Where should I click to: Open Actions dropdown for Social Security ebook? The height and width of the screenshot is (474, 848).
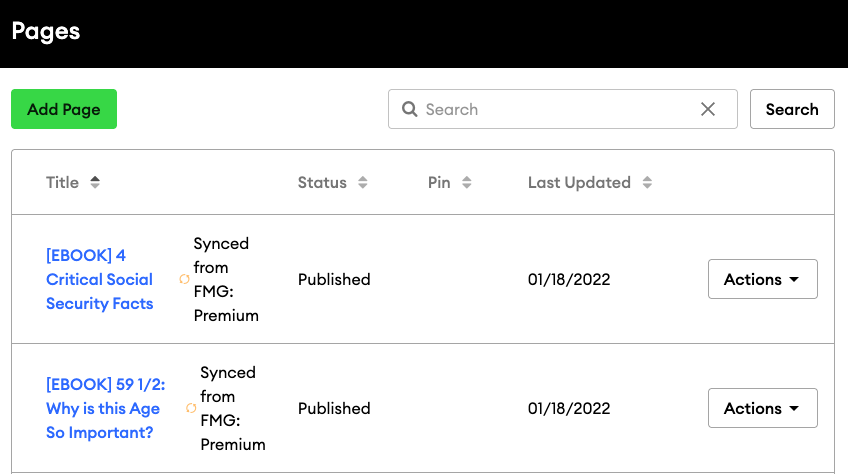pyautogui.click(x=763, y=279)
